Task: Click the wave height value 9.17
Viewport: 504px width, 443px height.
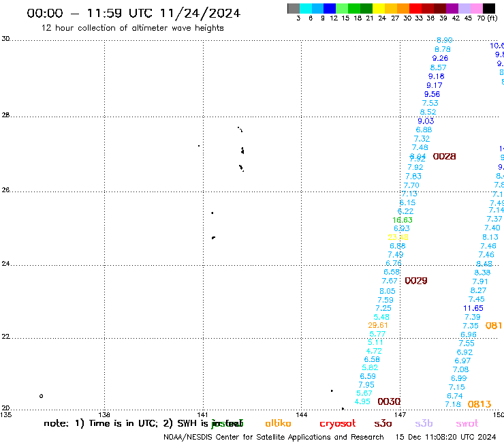Action: (x=435, y=86)
